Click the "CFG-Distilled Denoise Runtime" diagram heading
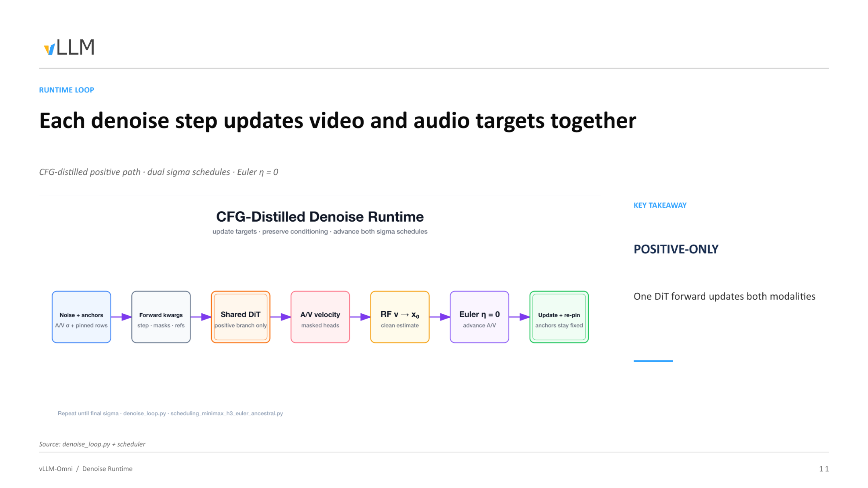 [x=320, y=216]
